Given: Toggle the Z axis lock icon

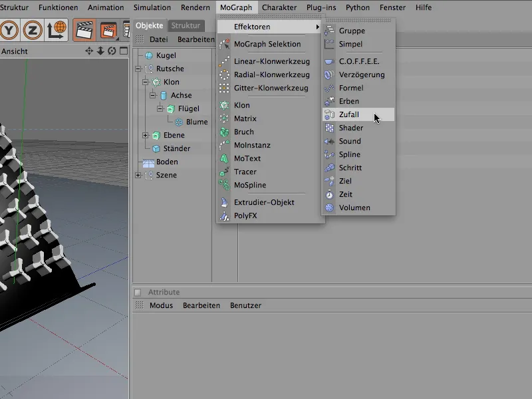Looking at the screenshot, I should point(32,30).
